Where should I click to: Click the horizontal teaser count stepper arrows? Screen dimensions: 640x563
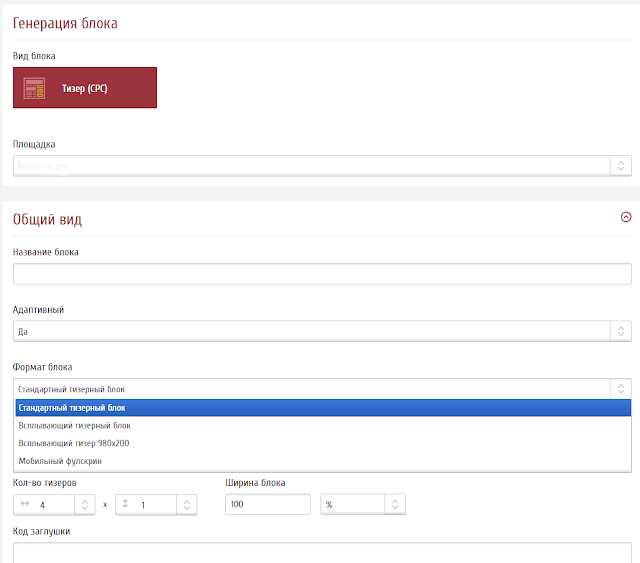pos(85,505)
